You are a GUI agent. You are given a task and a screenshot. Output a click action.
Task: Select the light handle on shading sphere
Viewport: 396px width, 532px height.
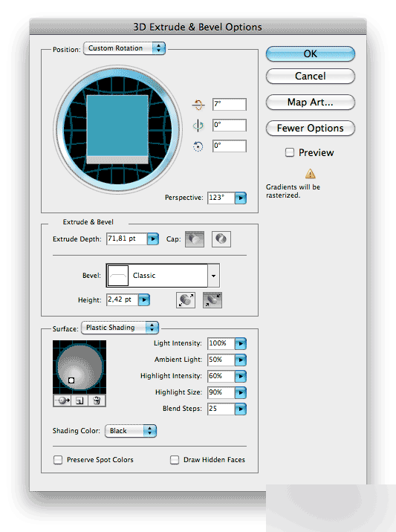coord(71,380)
